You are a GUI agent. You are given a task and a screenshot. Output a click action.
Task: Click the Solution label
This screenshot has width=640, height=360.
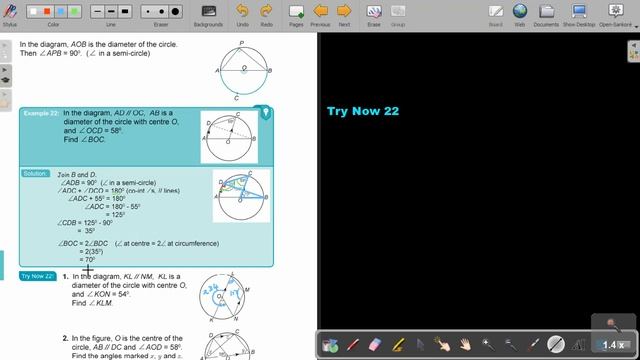36,173
